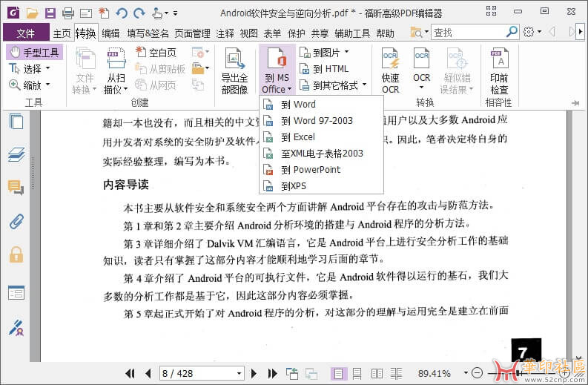Open the security lock panel in sidebar

click(x=16, y=254)
